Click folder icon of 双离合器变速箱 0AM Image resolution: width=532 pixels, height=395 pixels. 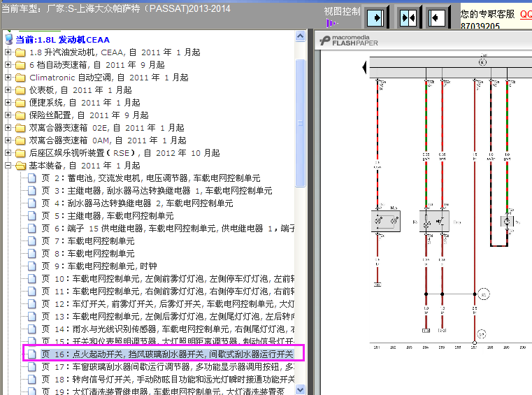[20, 141]
